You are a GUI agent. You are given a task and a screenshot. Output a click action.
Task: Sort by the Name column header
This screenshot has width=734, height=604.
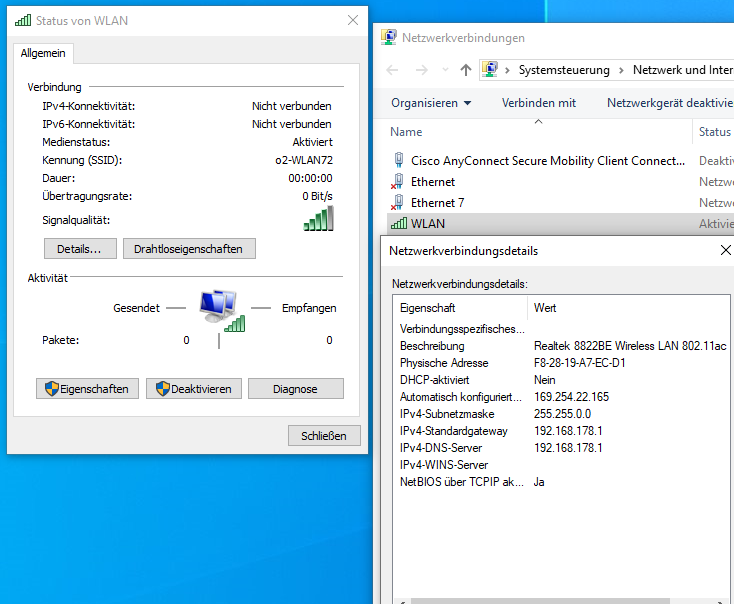[x=538, y=132]
